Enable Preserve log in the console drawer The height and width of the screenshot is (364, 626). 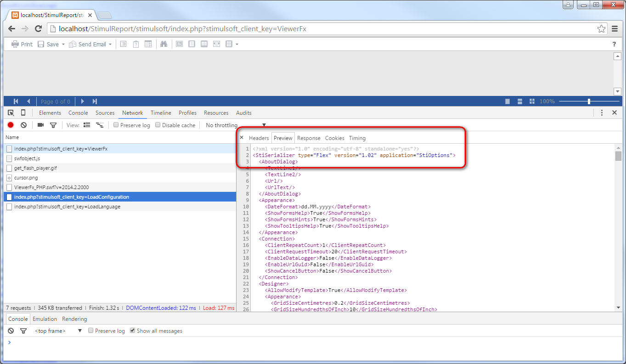click(x=91, y=330)
